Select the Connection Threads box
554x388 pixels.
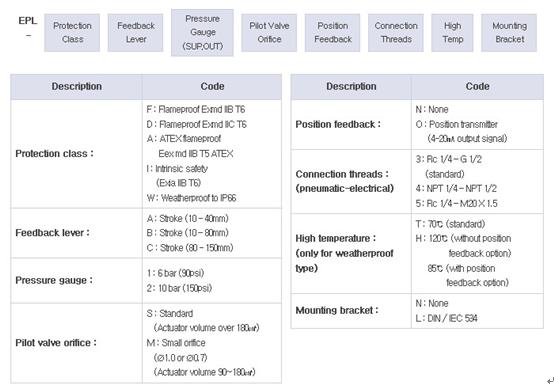pyautogui.click(x=396, y=33)
